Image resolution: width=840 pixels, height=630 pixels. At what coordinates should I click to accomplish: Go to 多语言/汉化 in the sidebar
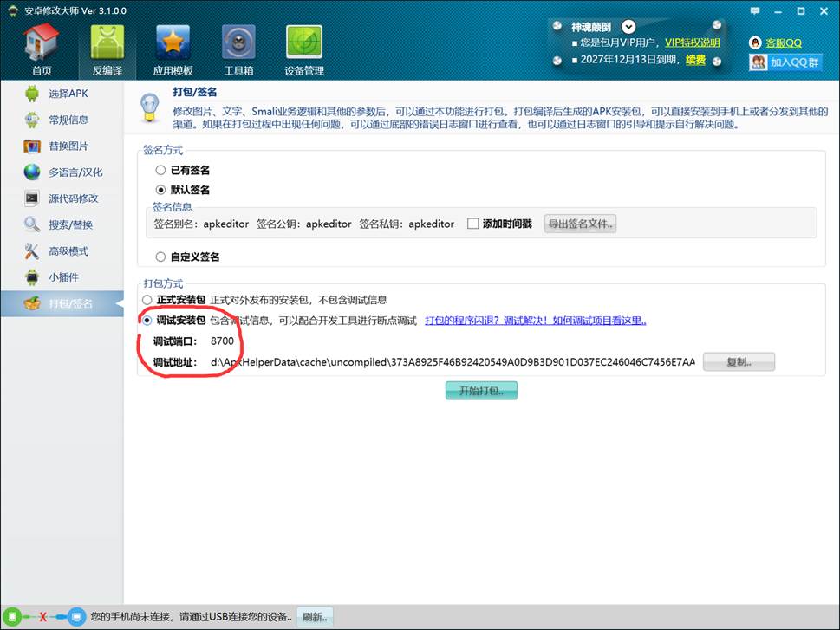pyautogui.click(x=62, y=172)
